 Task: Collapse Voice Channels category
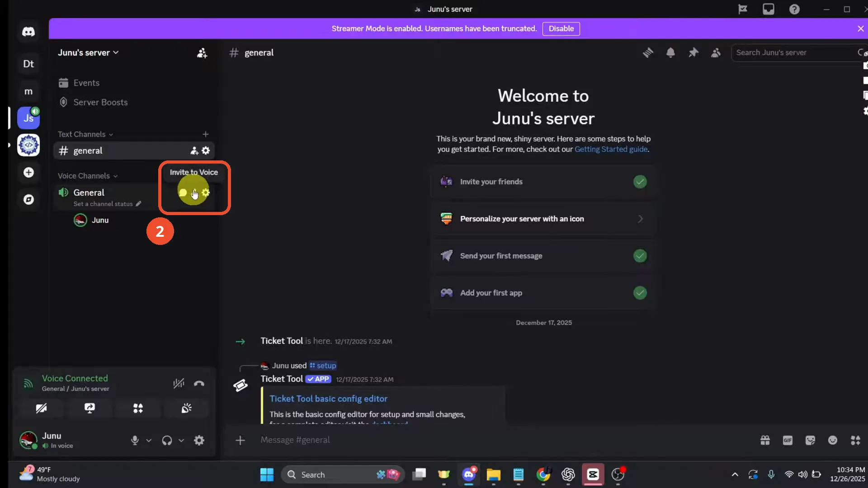pyautogui.click(x=87, y=176)
